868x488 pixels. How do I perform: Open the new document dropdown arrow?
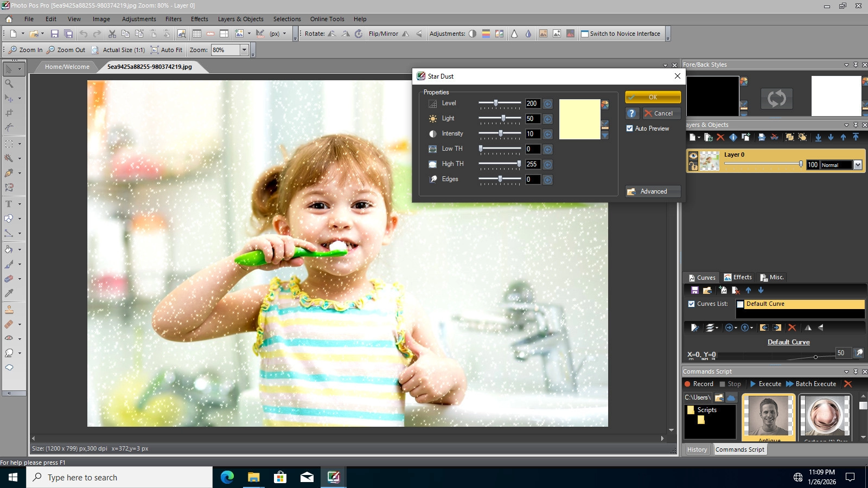click(x=23, y=34)
